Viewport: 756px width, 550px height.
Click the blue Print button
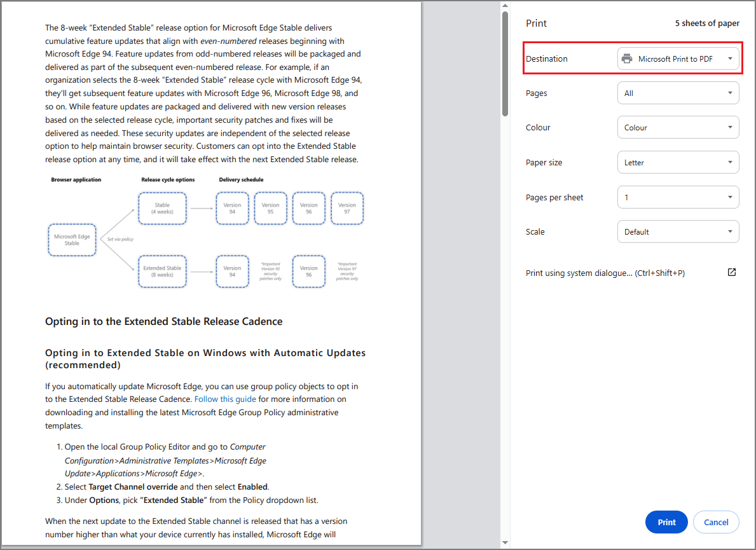(666, 522)
